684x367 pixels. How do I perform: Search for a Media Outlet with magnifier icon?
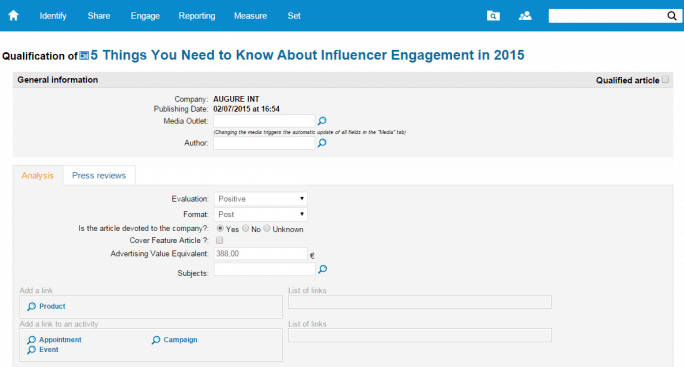pos(322,121)
